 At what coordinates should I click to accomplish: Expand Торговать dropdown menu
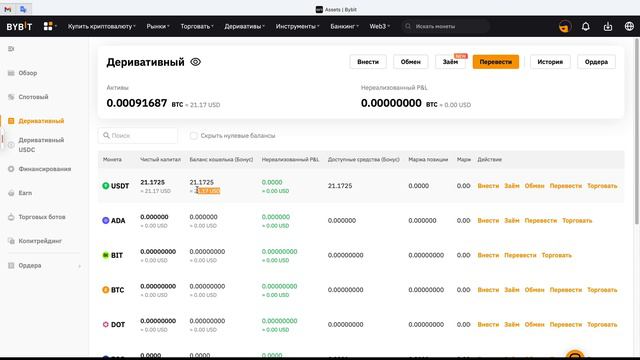point(197,27)
